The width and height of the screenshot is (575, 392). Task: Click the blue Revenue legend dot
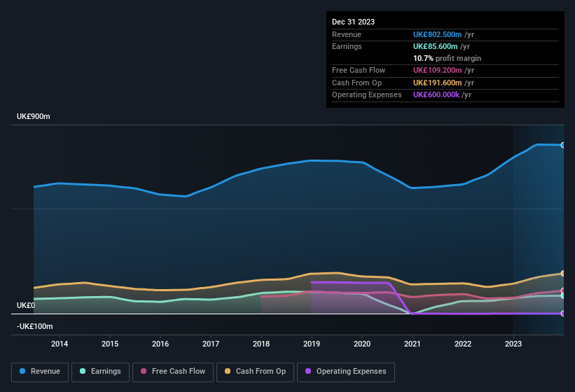click(x=23, y=371)
